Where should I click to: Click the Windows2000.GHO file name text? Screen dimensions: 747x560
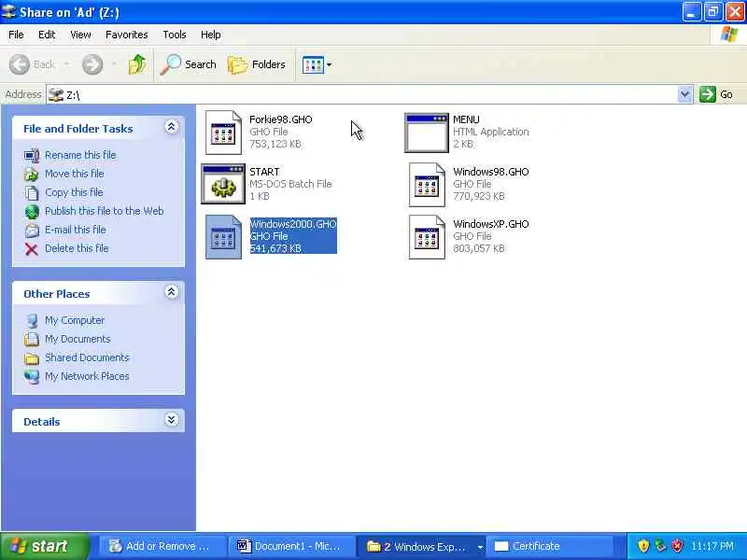293,224
